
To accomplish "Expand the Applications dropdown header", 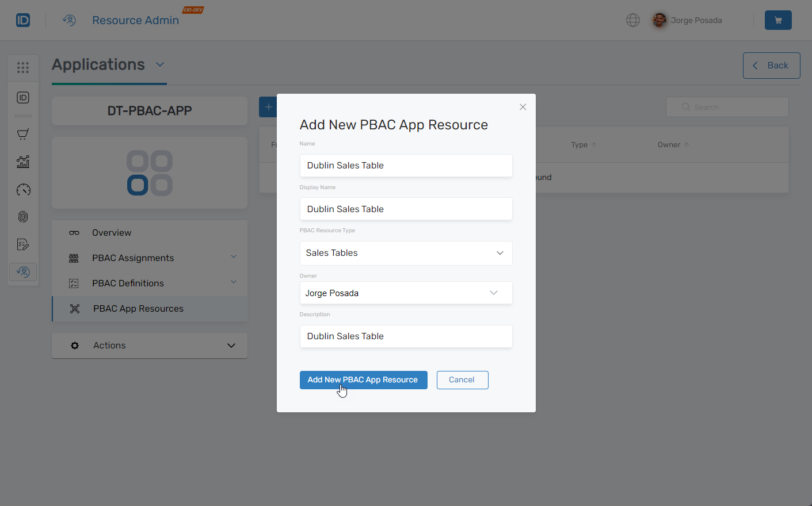I will pyautogui.click(x=159, y=64).
